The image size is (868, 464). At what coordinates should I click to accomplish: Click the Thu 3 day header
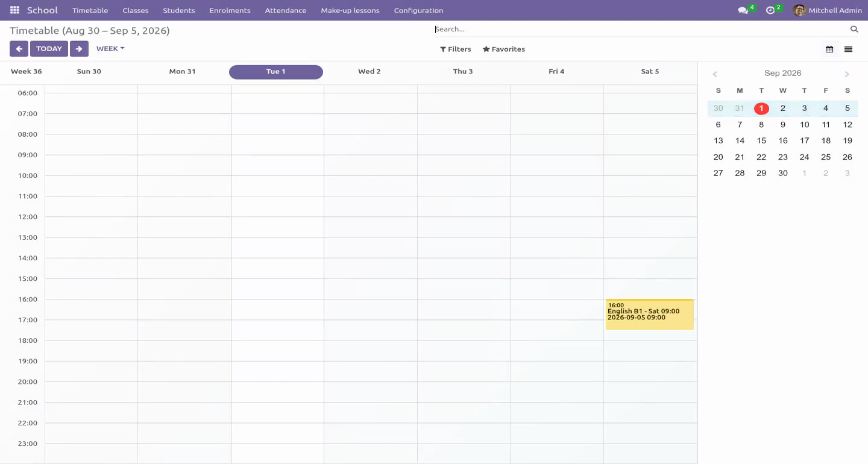(x=463, y=72)
